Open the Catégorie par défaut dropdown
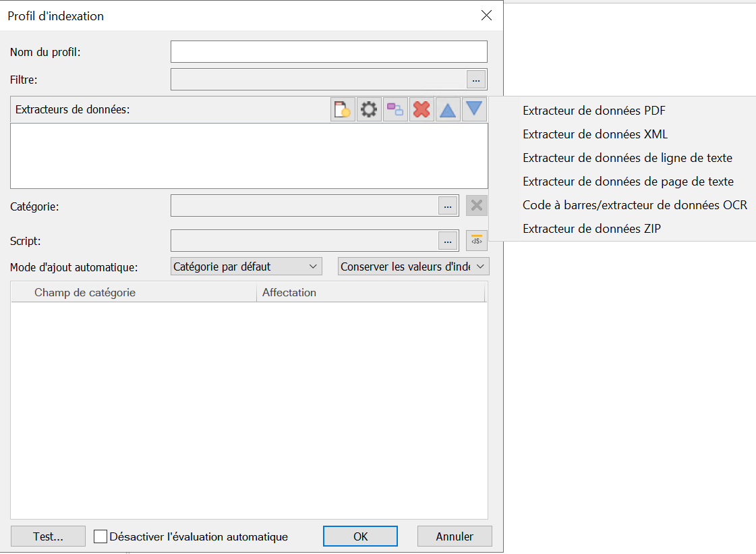This screenshot has height=554, width=756. click(246, 267)
